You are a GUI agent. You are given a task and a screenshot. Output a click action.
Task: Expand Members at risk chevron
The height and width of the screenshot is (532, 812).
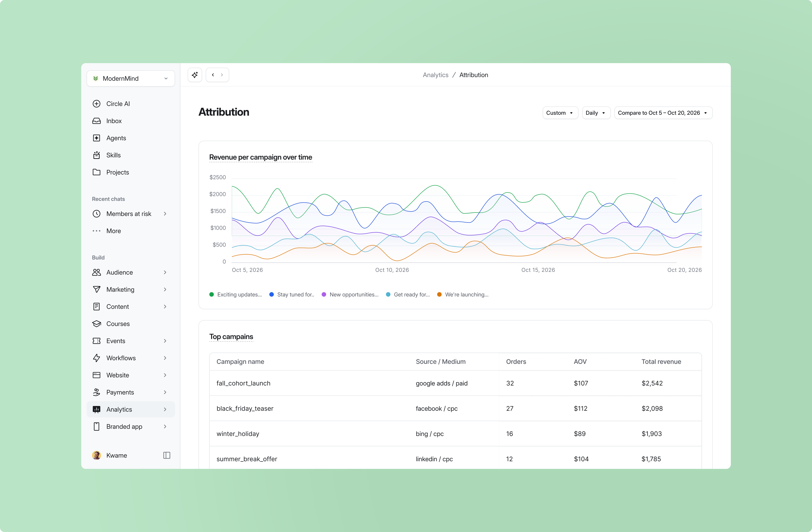pos(165,214)
